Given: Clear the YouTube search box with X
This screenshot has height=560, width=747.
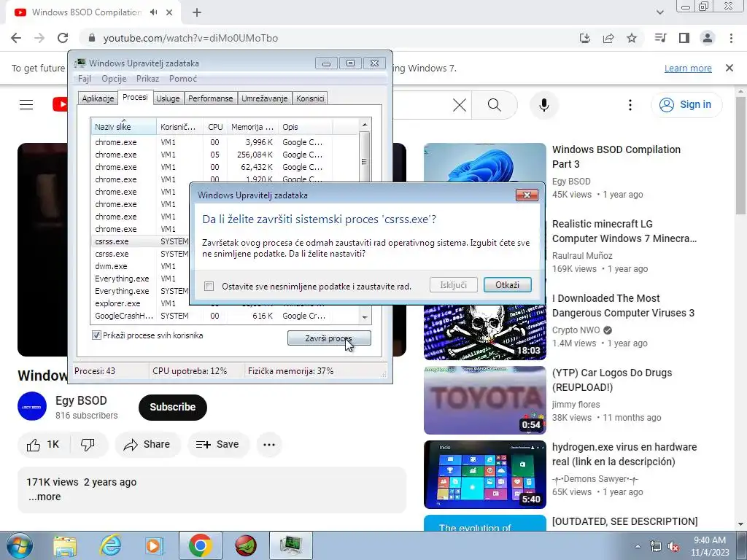Looking at the screenshot, I should (x=460, y=105).
